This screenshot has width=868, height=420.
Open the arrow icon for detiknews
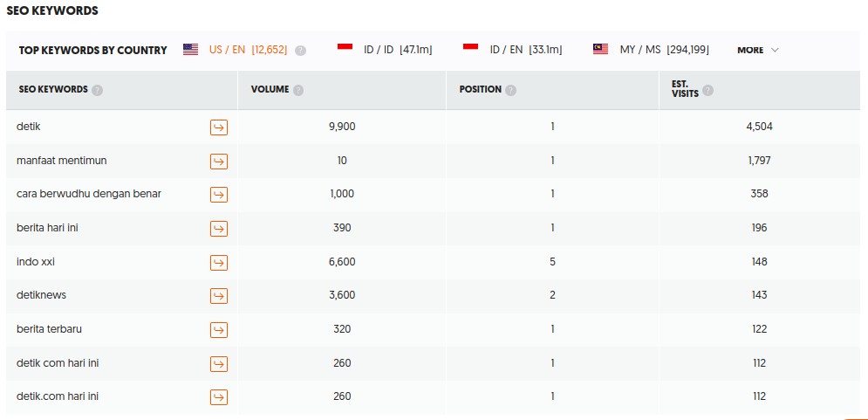219,296
